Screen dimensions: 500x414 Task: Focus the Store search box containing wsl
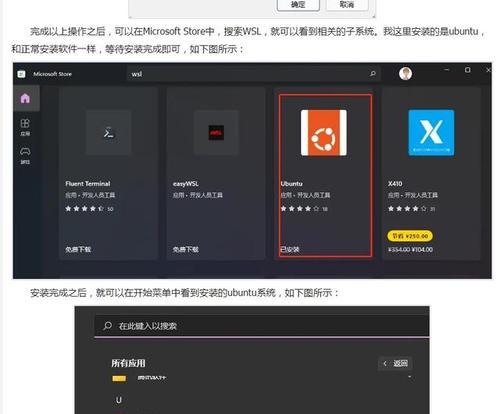[x=253, y=74]
